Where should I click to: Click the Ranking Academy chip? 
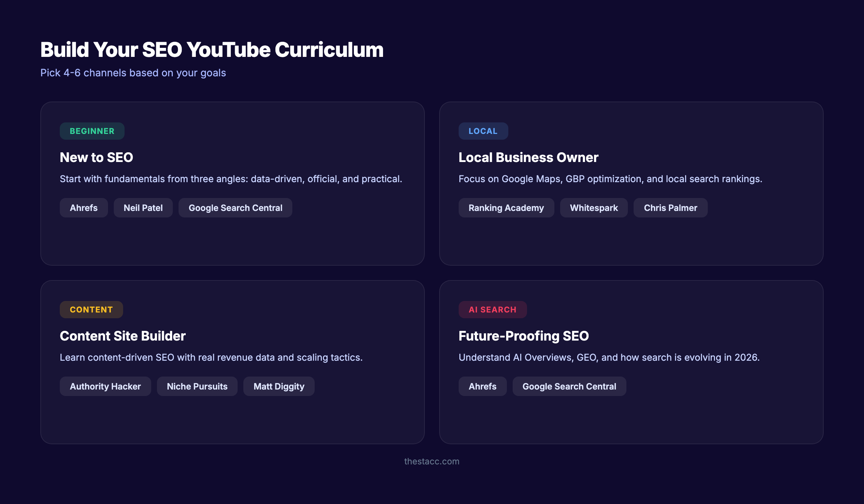pos(506,208)
